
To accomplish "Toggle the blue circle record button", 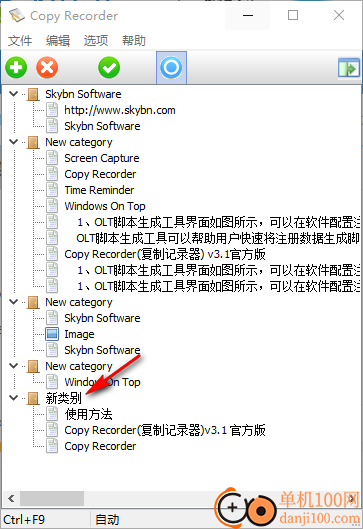I will coord(171,67).
